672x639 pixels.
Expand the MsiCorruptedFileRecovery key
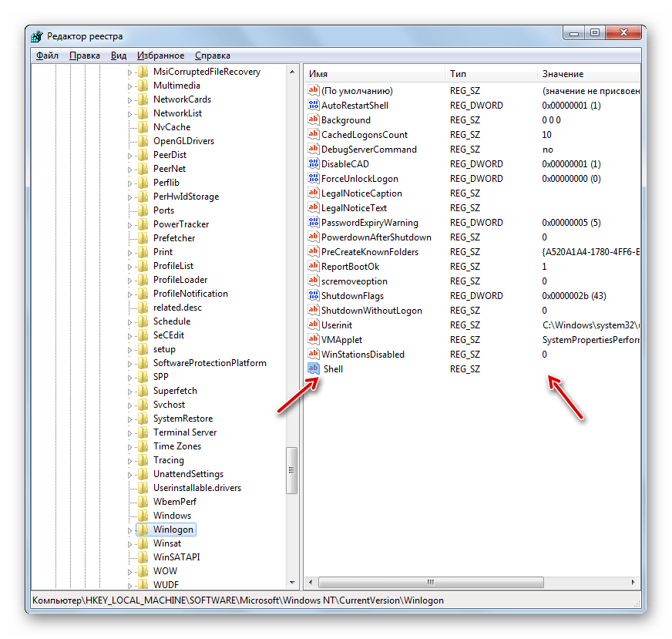pyautogui.click(x=130, y=73)
